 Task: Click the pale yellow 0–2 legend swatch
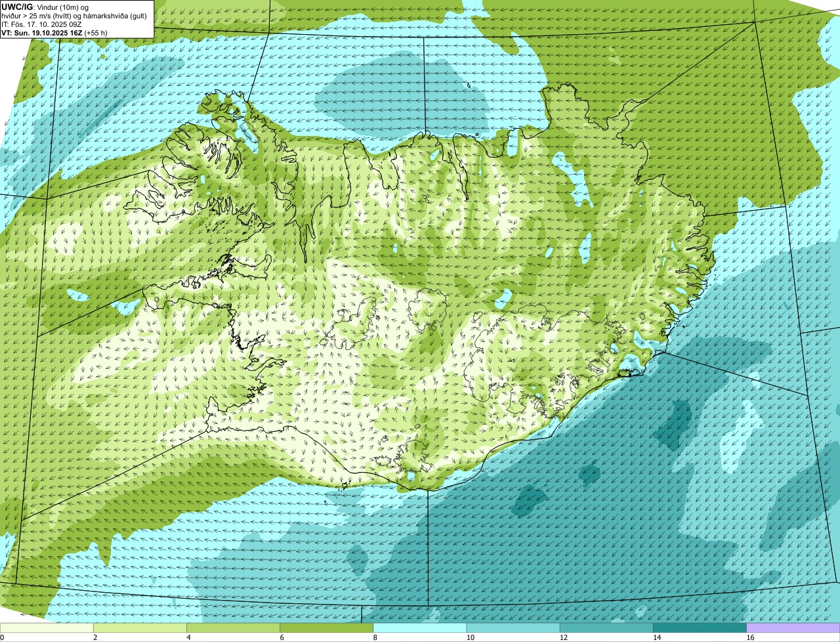(x=47, y=628)
